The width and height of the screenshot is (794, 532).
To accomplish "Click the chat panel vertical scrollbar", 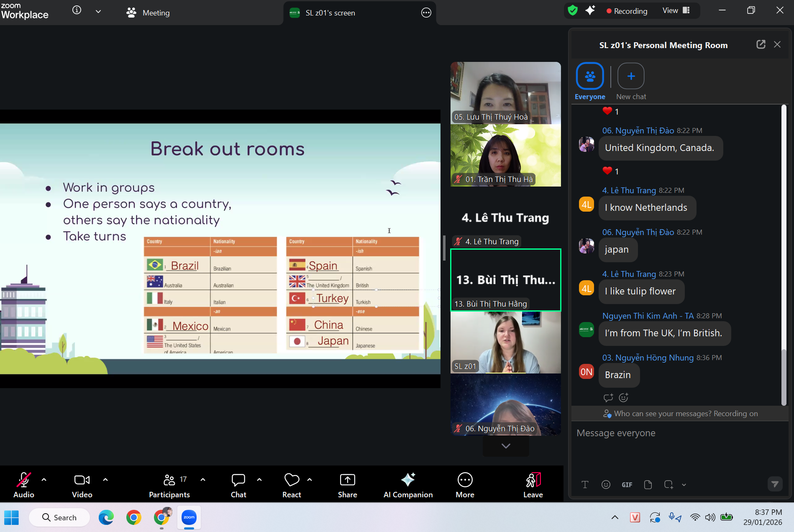I will point(784,376).
